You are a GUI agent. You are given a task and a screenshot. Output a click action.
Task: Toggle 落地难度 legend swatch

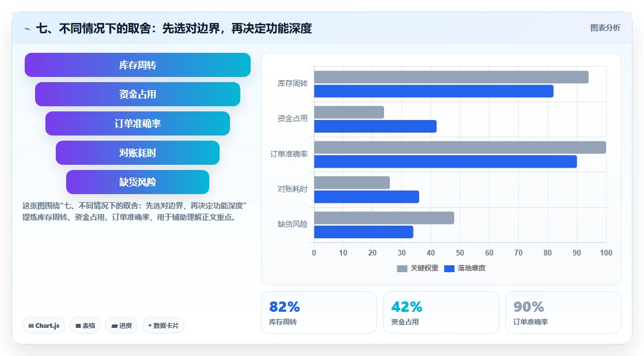[449, 268]
